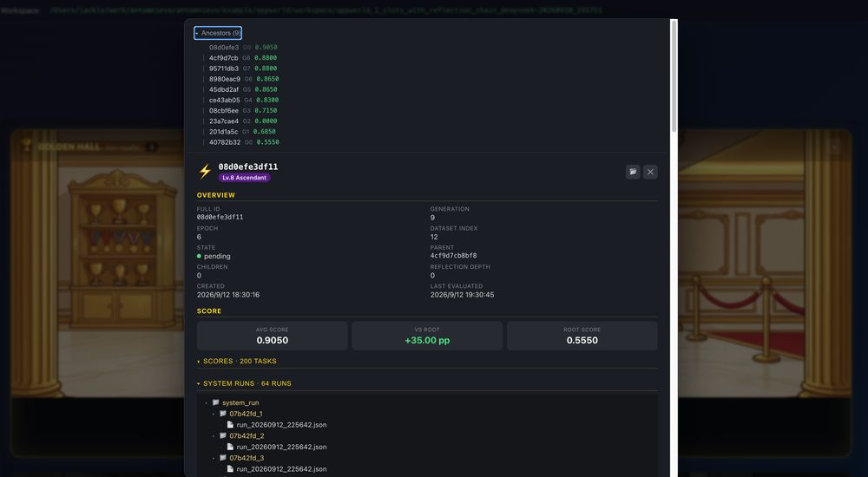Click the AVG SCORE 0.9050 card
868x477 pixels.
[x=272, y=336]
